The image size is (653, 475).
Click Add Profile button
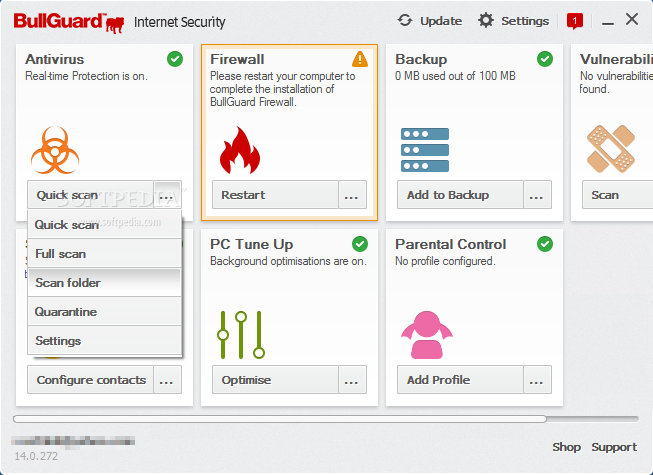click(x=460, y=380)
